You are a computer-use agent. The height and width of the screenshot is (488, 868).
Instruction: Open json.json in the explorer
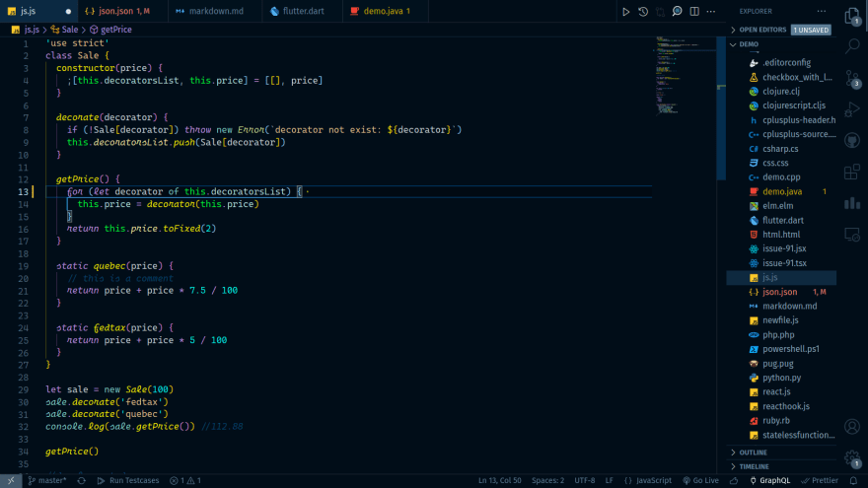click(x=781, y=292)
